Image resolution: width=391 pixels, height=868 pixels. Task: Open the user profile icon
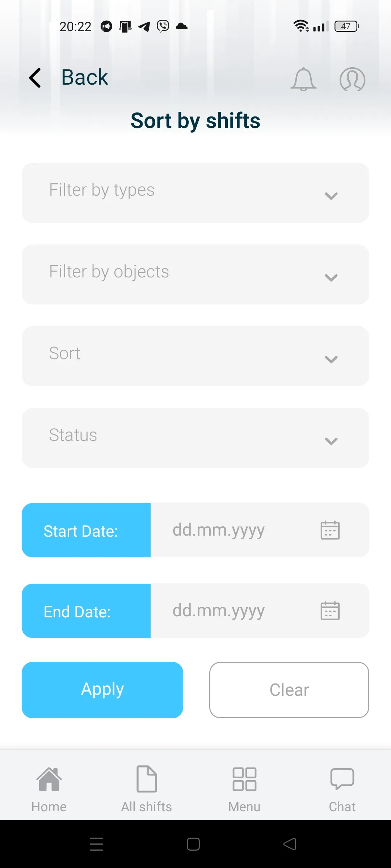[x=352, y=79]
